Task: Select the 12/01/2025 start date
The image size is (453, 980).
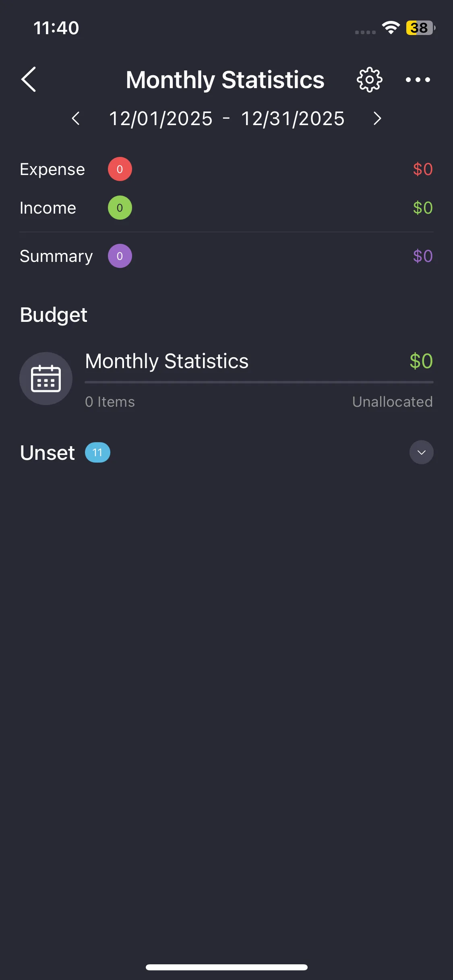Action: click(x=161, y=119)
